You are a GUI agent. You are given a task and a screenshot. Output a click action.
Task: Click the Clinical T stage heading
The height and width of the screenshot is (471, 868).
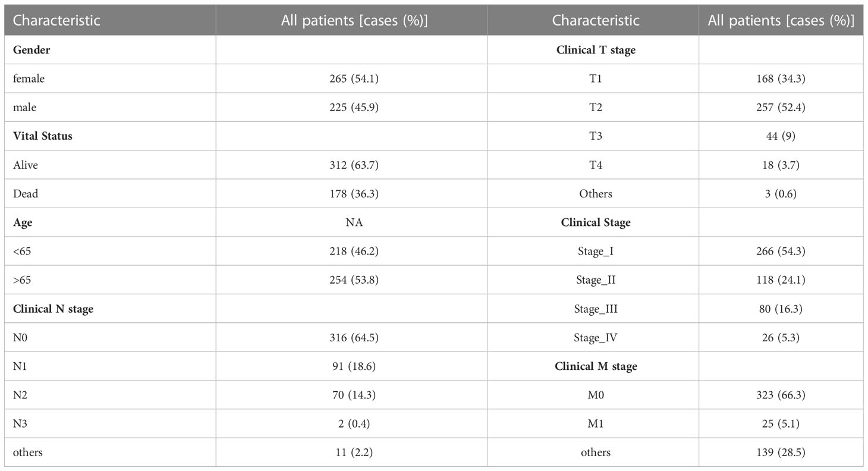[x=596, y=50]
